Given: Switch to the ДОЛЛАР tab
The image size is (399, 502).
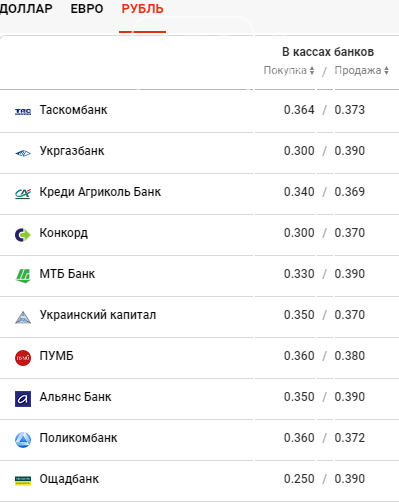Looking at the screenshot, I should 26,9.
